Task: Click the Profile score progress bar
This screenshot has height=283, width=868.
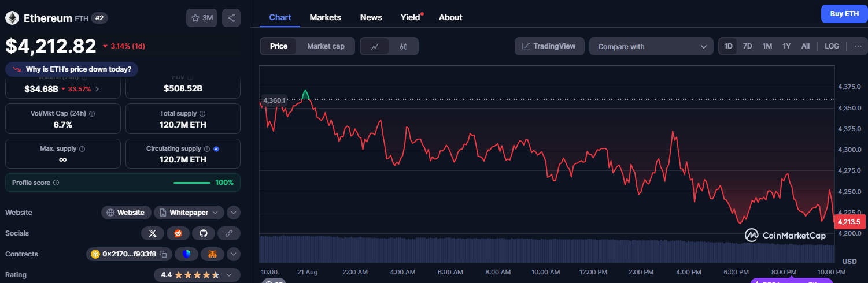Action: click(x=192, y=183)
